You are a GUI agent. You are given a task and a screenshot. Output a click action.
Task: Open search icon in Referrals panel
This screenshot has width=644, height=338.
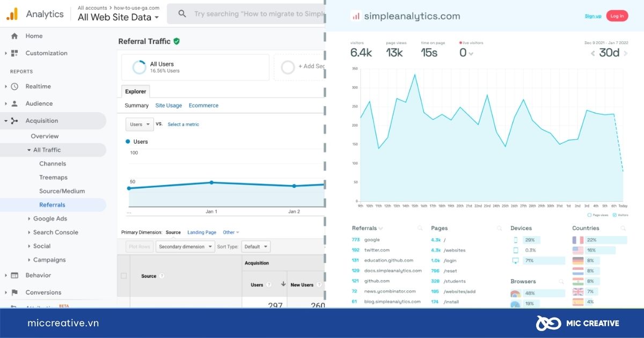420,229
